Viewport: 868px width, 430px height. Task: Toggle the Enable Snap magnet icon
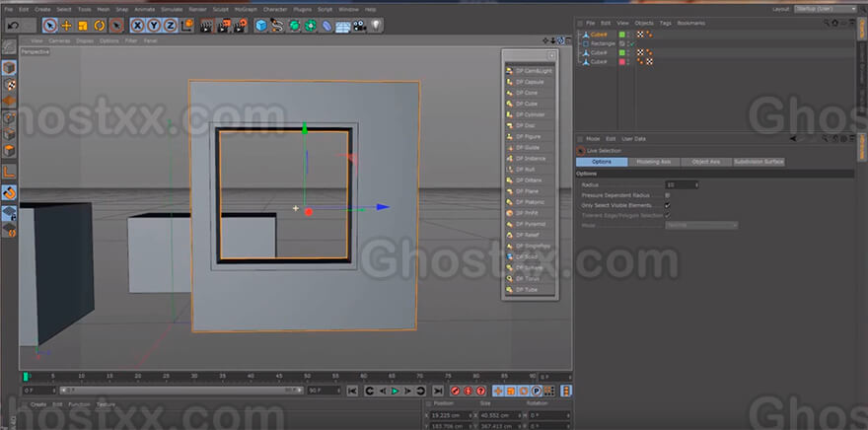click(x=10, y=192)
